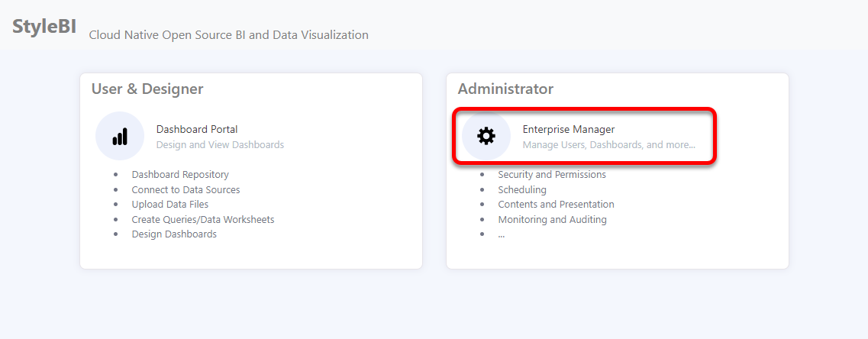Select Monitoring and Auditing item
The image size is (868, 339).
coord(552,219)
